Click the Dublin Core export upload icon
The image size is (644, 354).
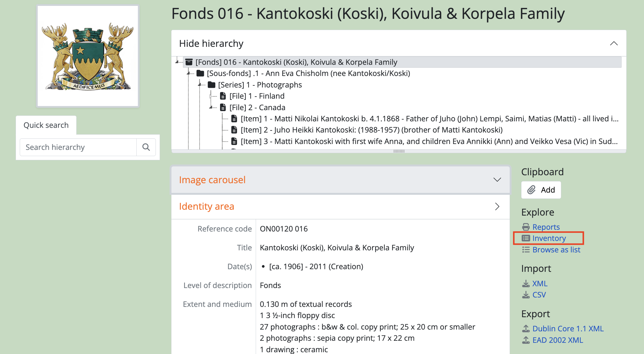526,328
